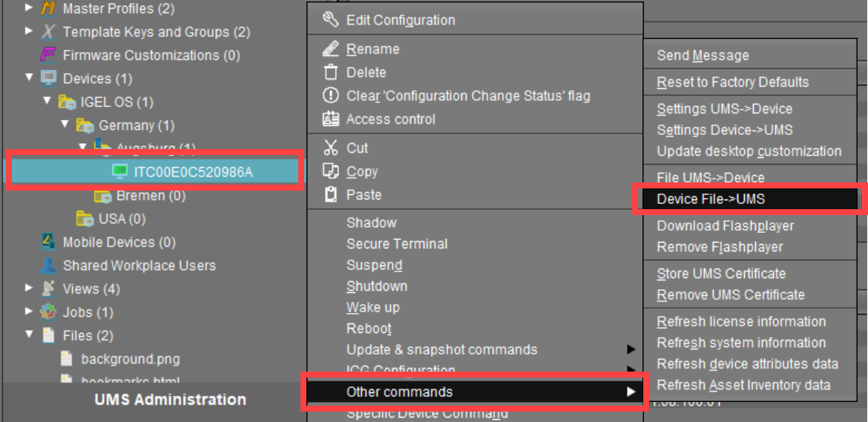The width and height of the screenshot is (868, 422).
Task: Click the Jobs gear icon
Action: 48,312
